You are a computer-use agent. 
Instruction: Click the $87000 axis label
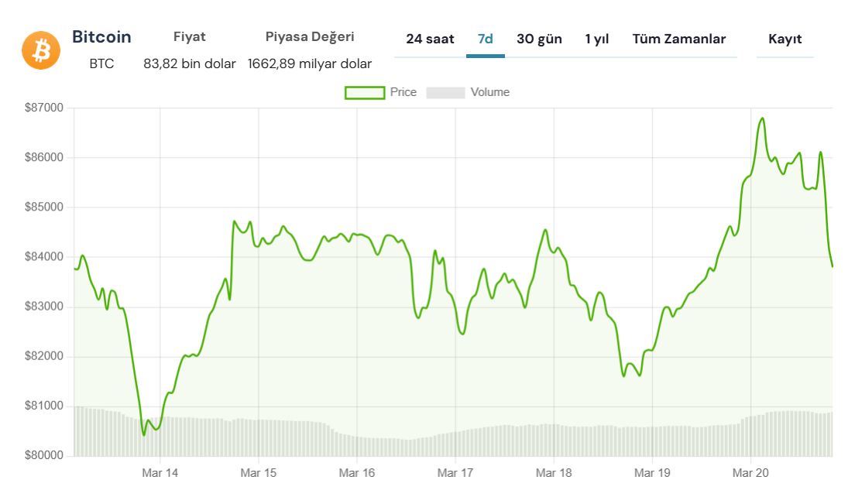44,108
